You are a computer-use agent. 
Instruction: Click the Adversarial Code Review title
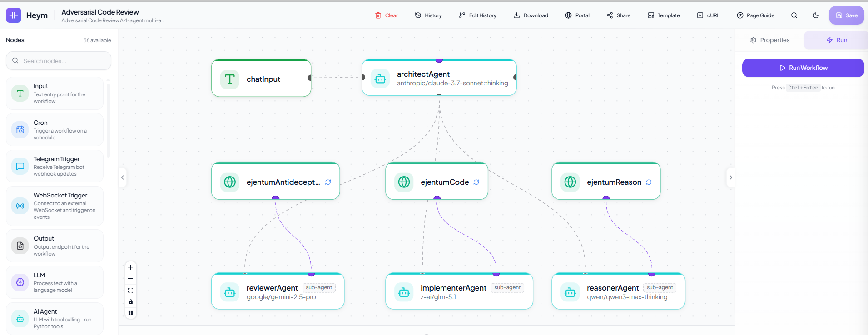[100, 12]
